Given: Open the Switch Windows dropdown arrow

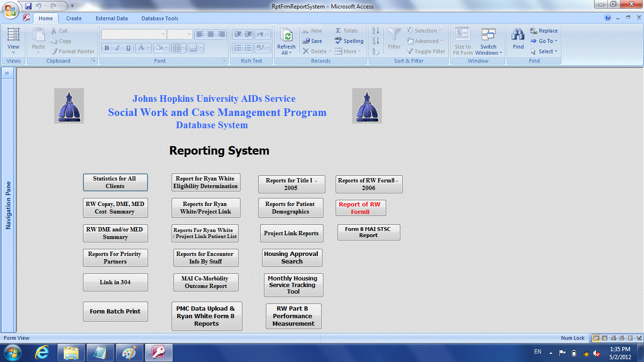Looking at the screenshot, I should 501,53.
